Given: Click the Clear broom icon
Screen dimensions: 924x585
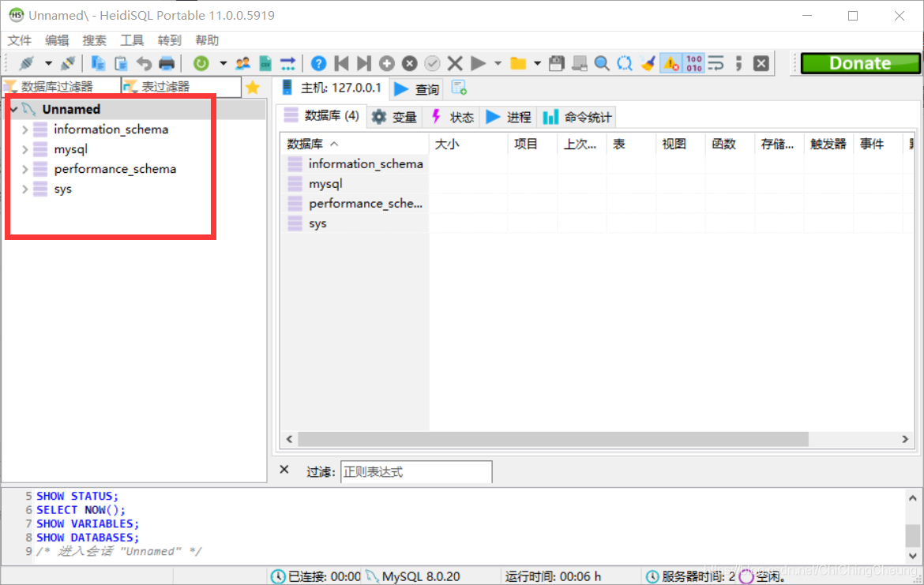Looking at the screenshot, I should click(648, 63).
